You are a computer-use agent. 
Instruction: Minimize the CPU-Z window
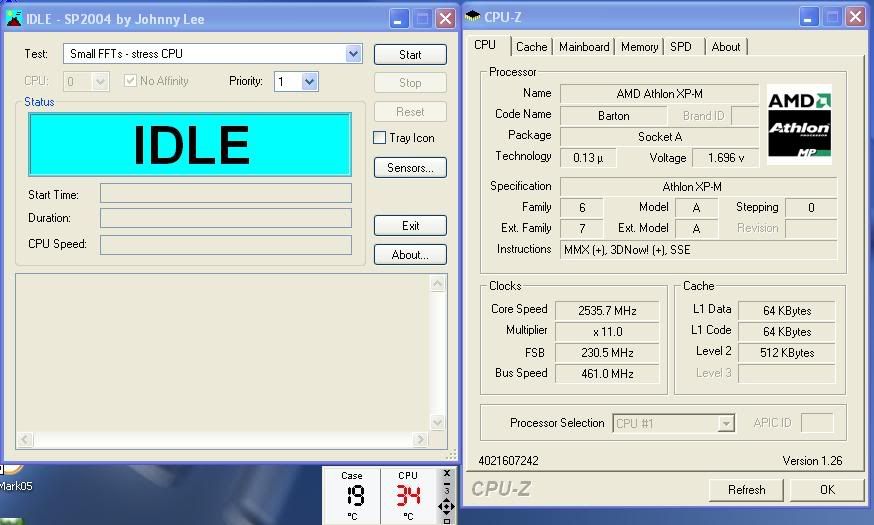tap(808, 17)
